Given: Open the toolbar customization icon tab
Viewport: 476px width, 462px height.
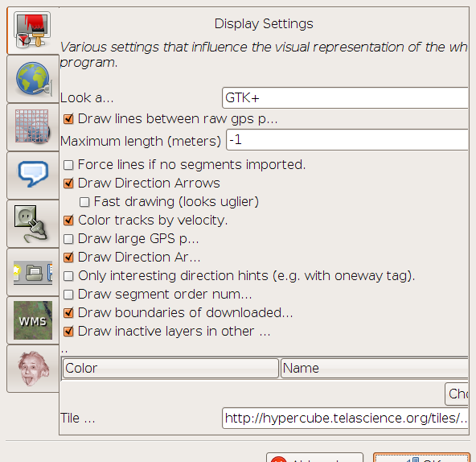Looking at the screenshot, I should point(33,272).
